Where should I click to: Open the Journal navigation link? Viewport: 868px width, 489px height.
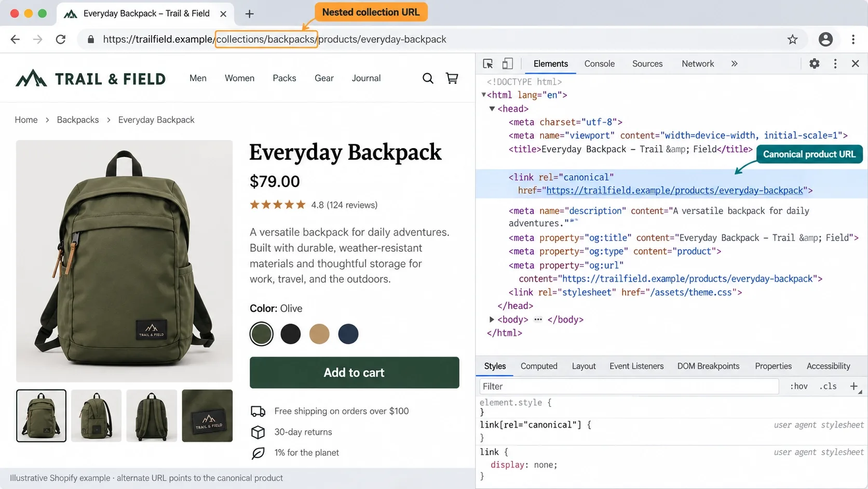[366, 78]
